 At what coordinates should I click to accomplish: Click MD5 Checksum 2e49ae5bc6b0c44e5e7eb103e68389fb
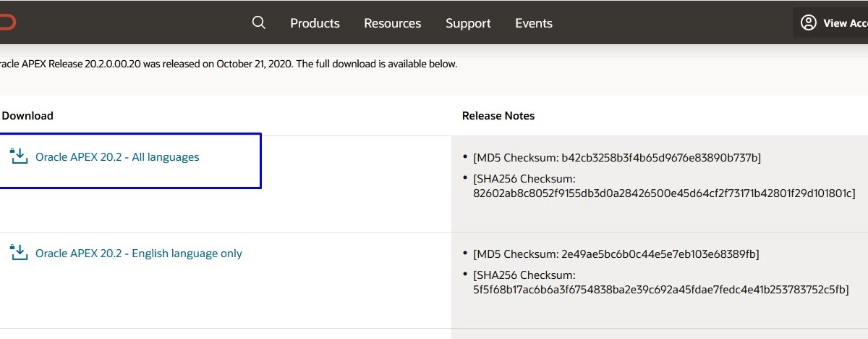click(616, 254)
